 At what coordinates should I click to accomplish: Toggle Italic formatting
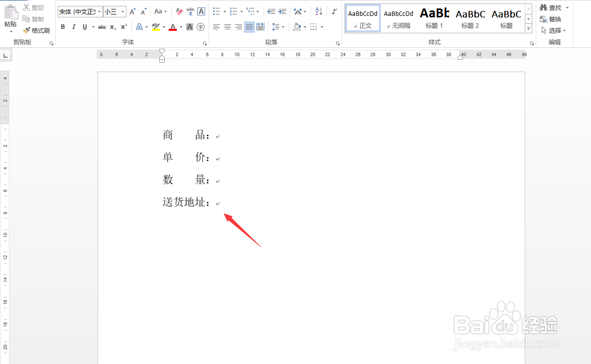point(74,27)
